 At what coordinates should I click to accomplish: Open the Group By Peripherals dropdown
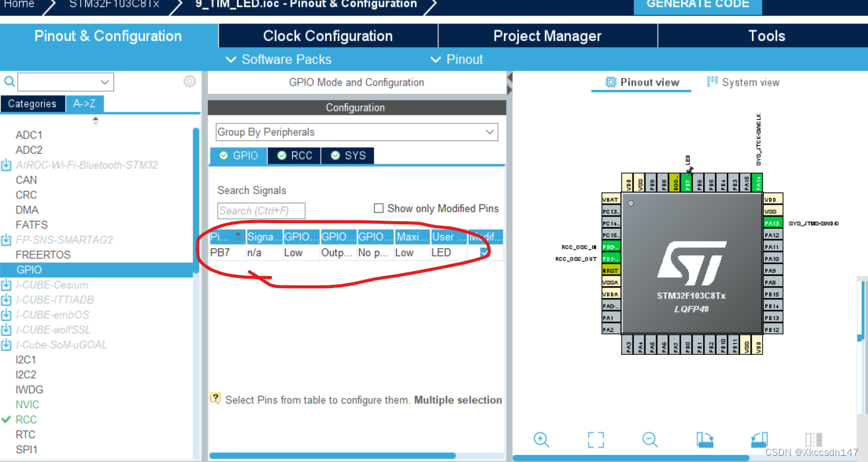coord(357,132)
